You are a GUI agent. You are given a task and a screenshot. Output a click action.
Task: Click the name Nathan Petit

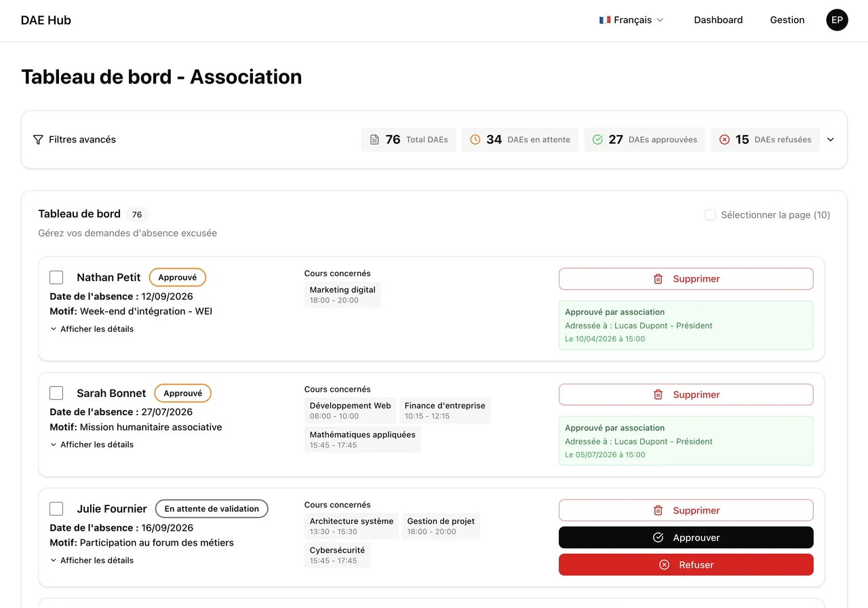click(x=108, y=278)
